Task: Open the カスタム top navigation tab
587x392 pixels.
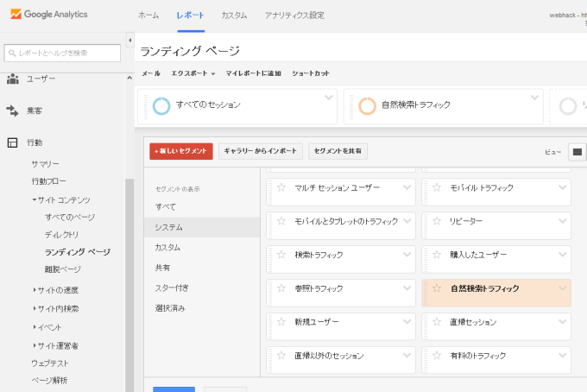Action: click(x=233, y=16)
